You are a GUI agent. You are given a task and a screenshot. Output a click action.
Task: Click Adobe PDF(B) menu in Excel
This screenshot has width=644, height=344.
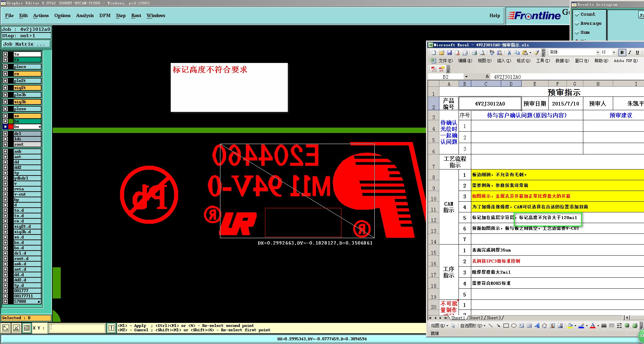(626, 61)
